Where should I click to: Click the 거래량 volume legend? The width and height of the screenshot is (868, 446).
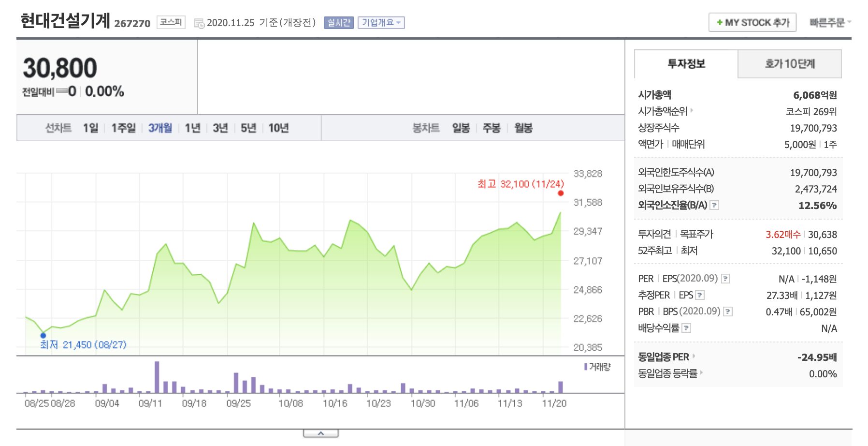(x=598, y=367)
